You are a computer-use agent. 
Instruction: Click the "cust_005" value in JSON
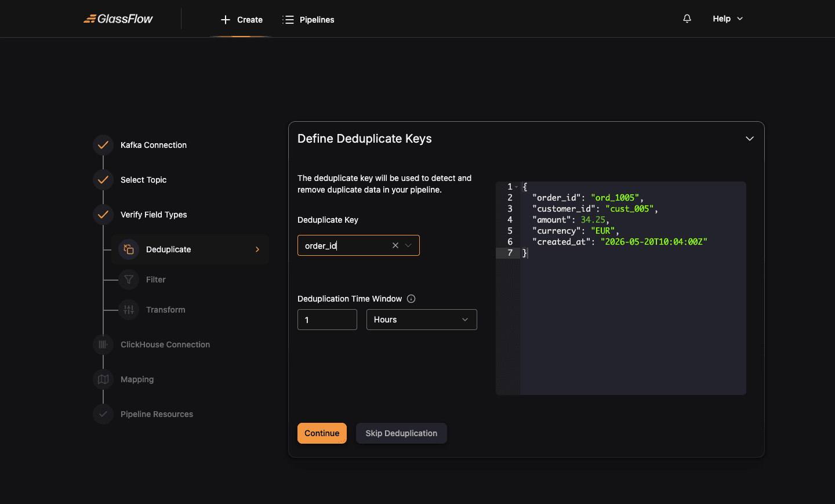(x=630, y=209)
